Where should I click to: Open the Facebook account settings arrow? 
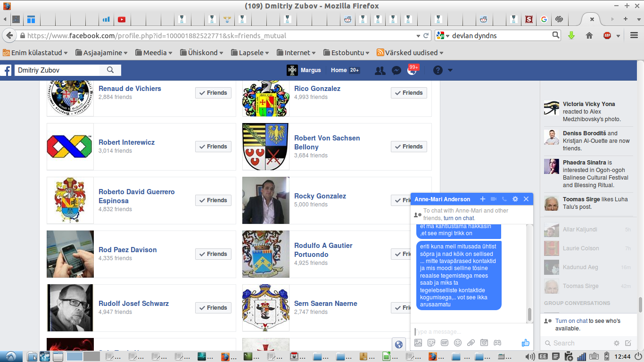click(x=450, y=70)
